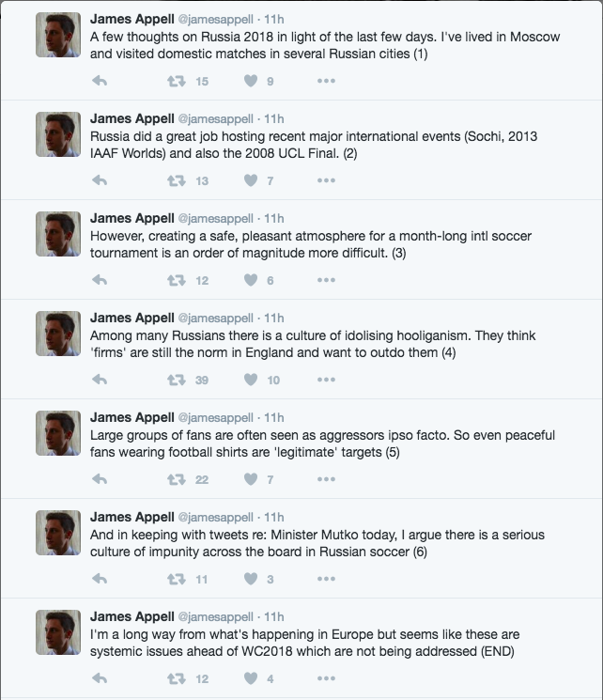Open more options on tweet (3)
The image size is (603, 700).
pyautogui.click(x=326, y=280)
